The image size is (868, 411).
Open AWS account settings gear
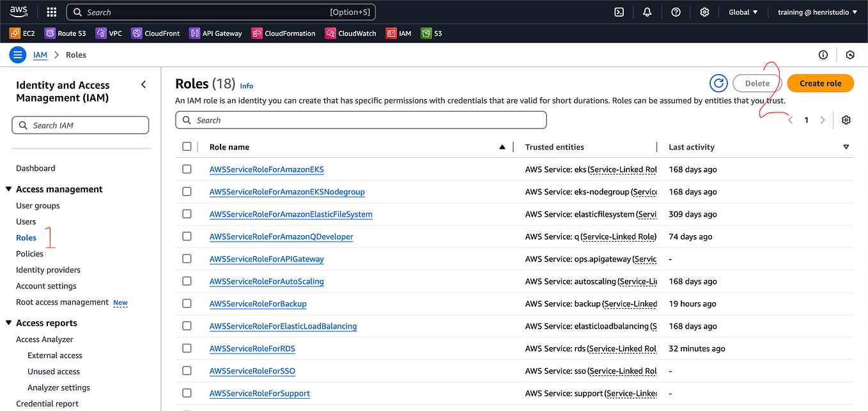(704, 12)
